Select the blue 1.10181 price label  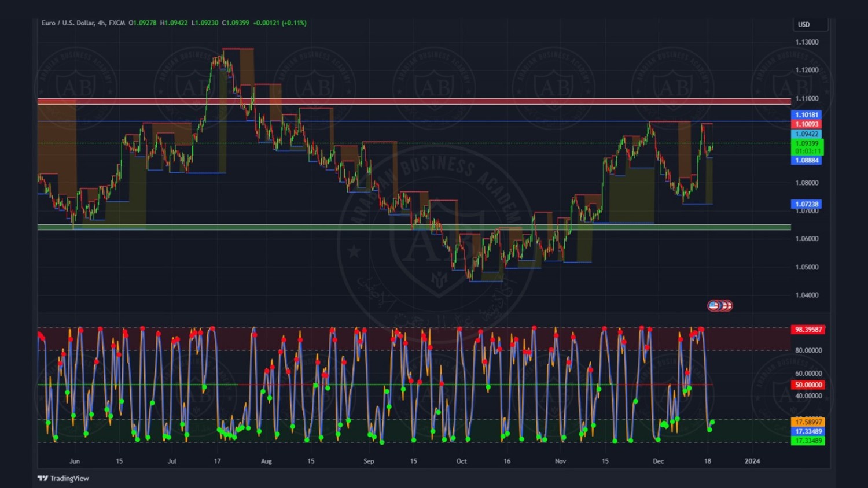(806, 115)
